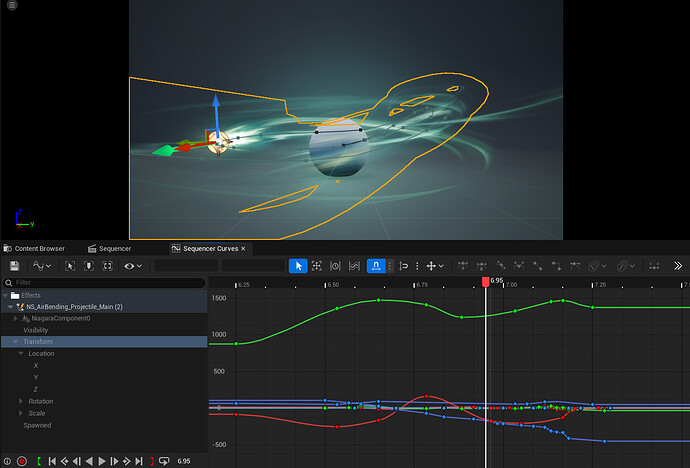Expand the Rotation track

[21, 401]
